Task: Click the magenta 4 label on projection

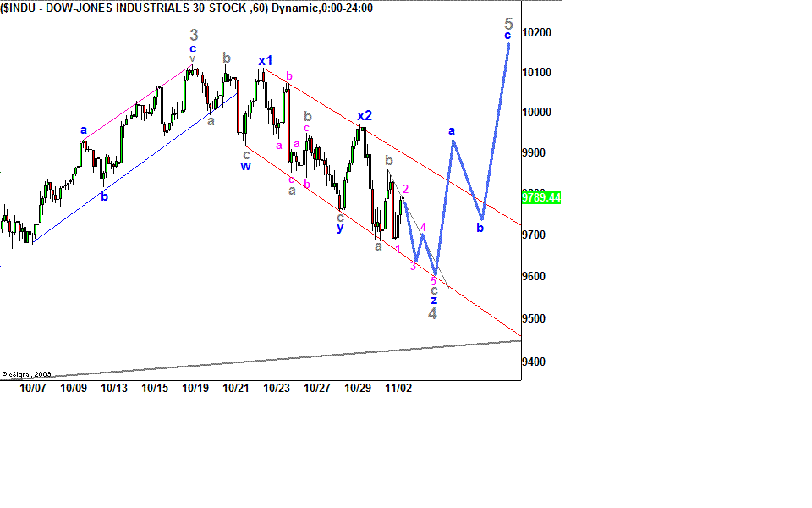Action: 423,227
